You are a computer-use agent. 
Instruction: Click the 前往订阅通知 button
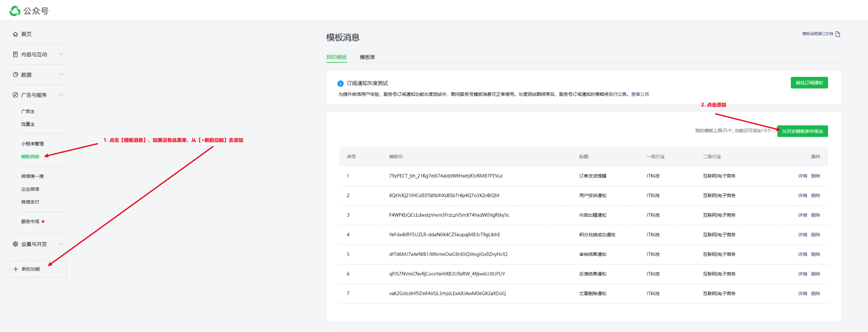809,83
